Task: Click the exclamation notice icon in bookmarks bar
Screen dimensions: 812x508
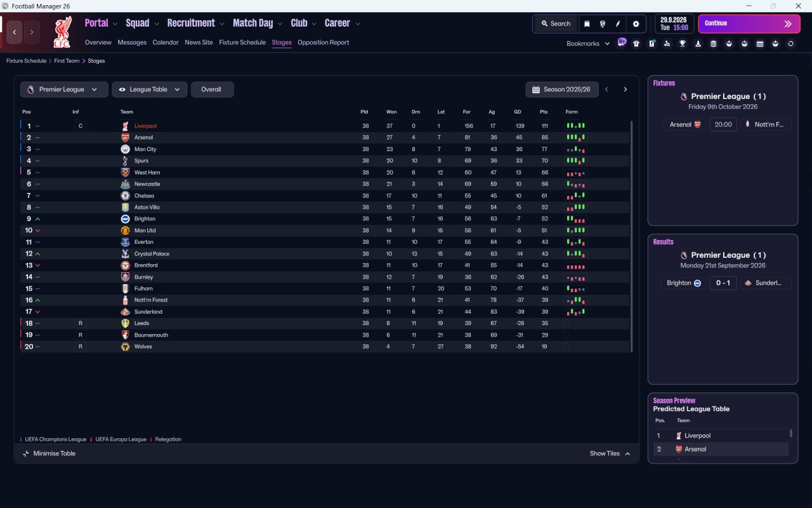Action: click(x=652, y=44)
